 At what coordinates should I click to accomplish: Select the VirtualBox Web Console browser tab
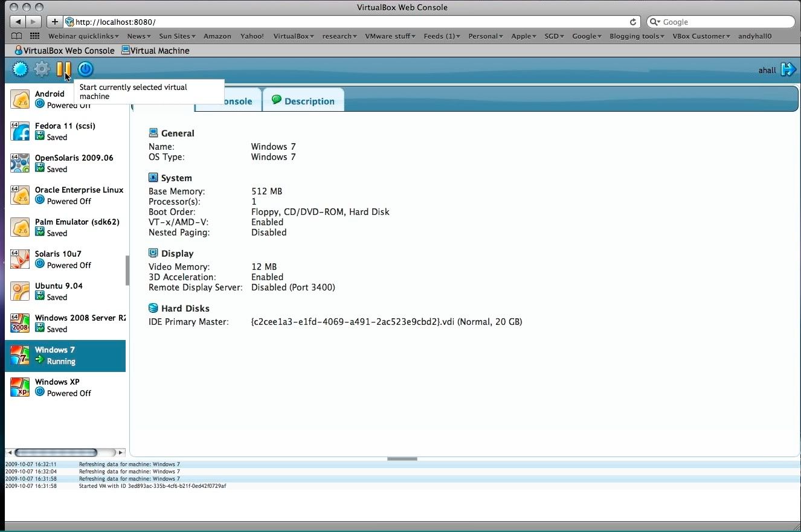pos(64,51)
